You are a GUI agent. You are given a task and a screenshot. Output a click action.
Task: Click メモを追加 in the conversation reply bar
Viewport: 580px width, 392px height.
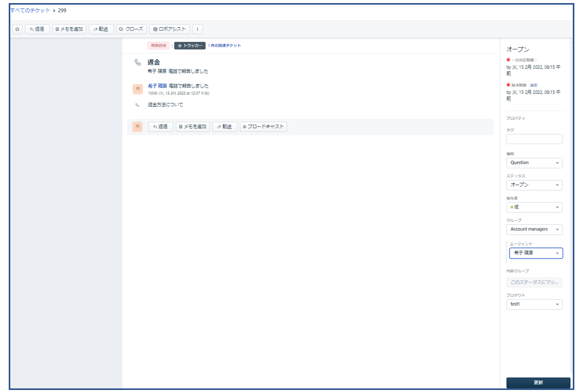(193, 127)
